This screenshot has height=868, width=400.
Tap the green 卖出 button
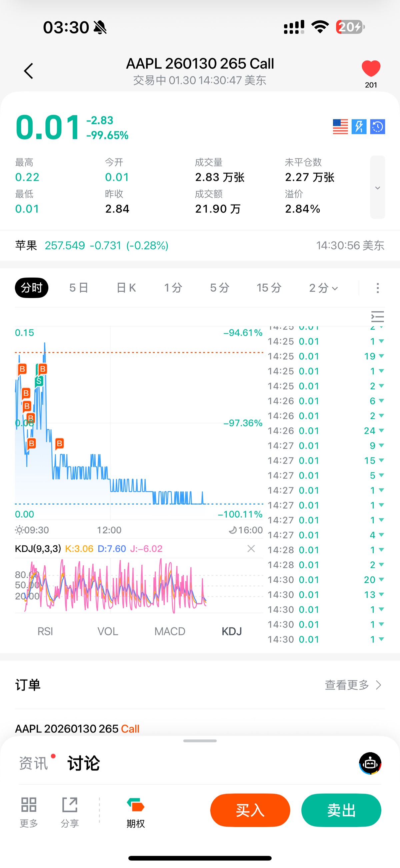coord(341,810)
